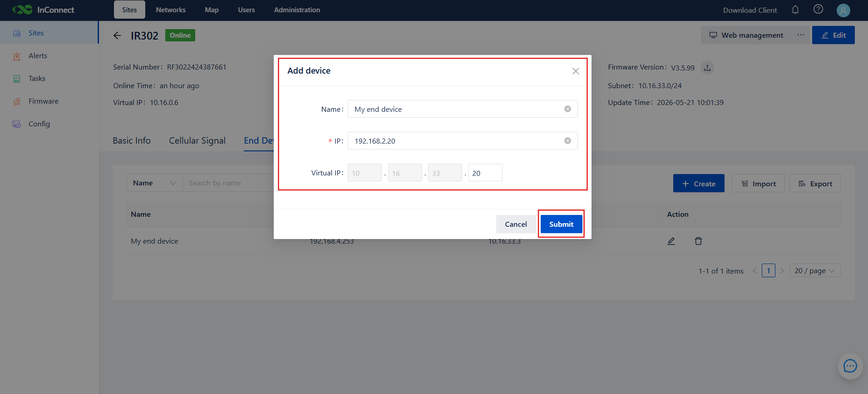Clear the Name field text
868x394 pixels.
(567, 109)
